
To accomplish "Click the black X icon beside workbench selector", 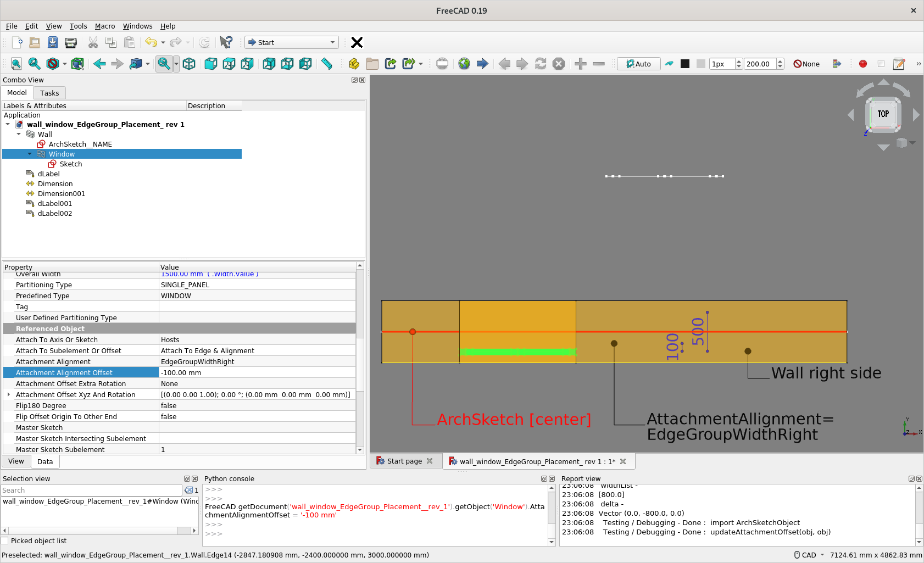I will pyautogui.click(x=357, y=42).
